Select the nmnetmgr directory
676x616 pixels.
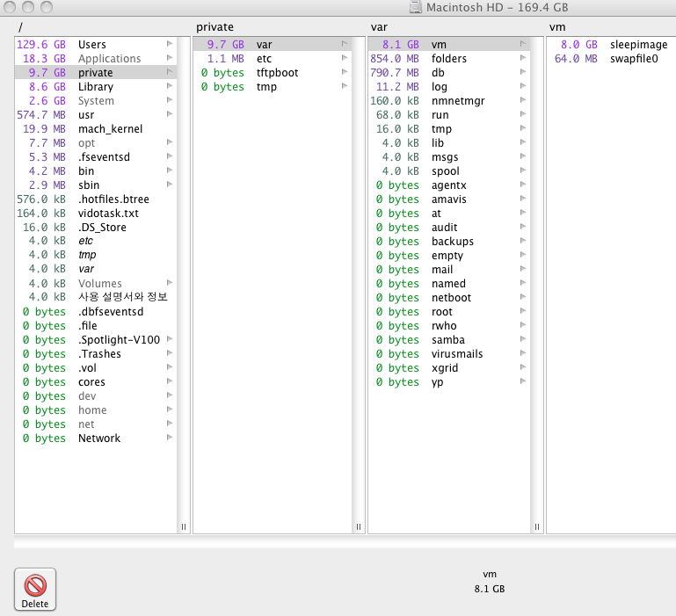449,100
